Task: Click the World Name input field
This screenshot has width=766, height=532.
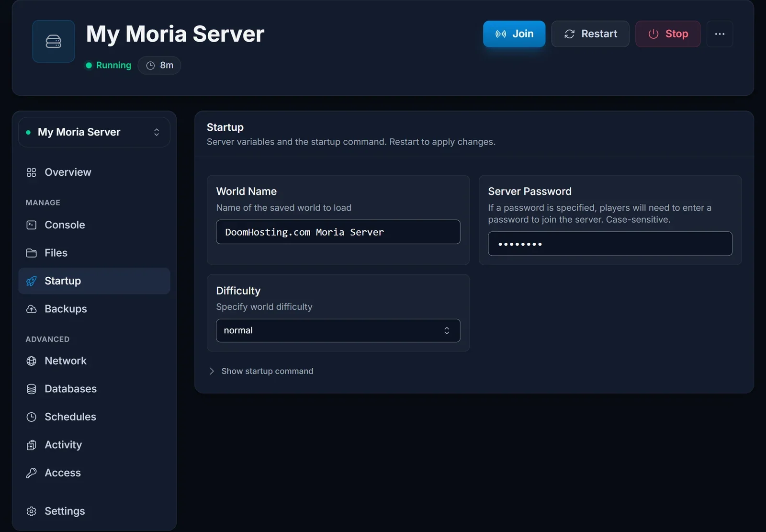Action: tap(338, 232)
